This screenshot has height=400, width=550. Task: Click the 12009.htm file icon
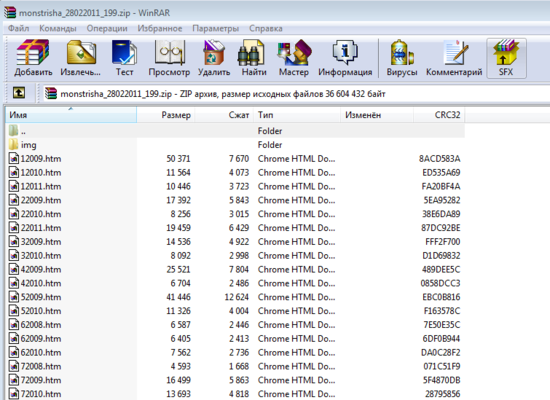pyautogui.click(x=14, y=158)
